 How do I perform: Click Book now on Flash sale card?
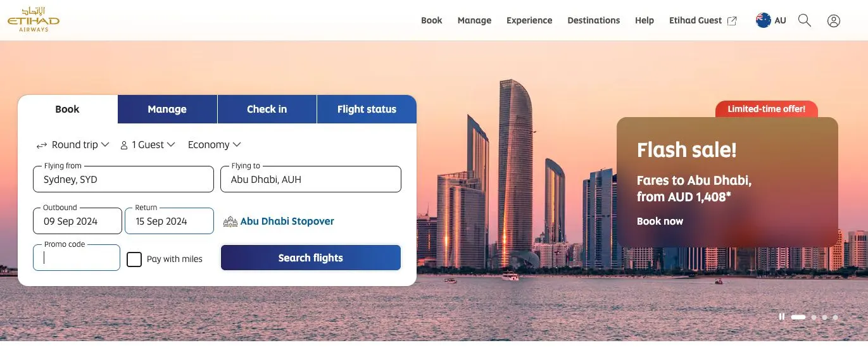pyautogui.click(x=660, y=221)
